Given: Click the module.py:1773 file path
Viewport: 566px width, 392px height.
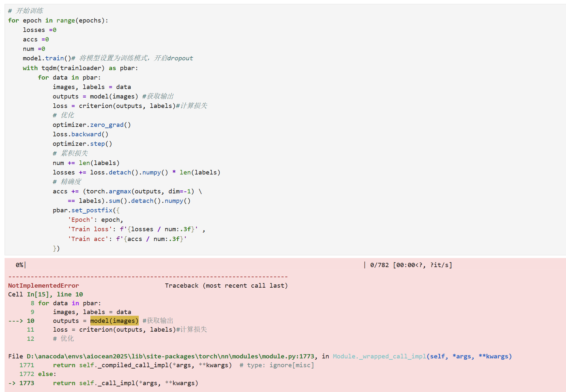Looking at the screenshot, I should point(170,356).
